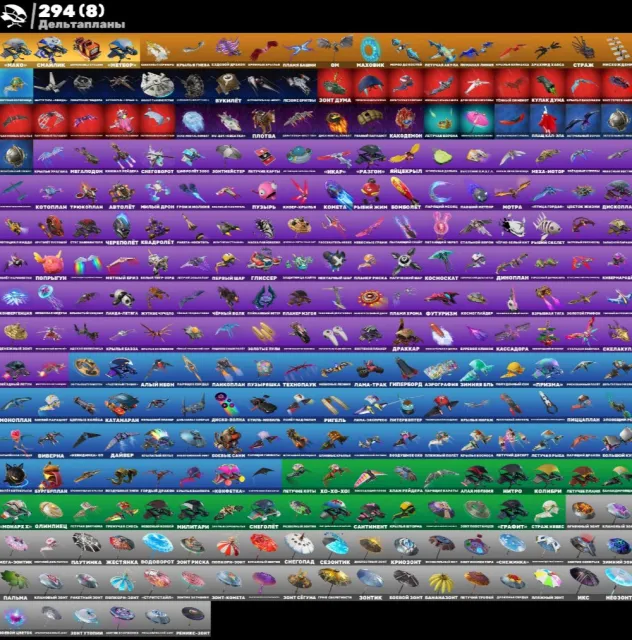Select the ГИПЕРБОРД glider
Screen dimensions: 632x640
pyautogui.click(x=406, y=370)
